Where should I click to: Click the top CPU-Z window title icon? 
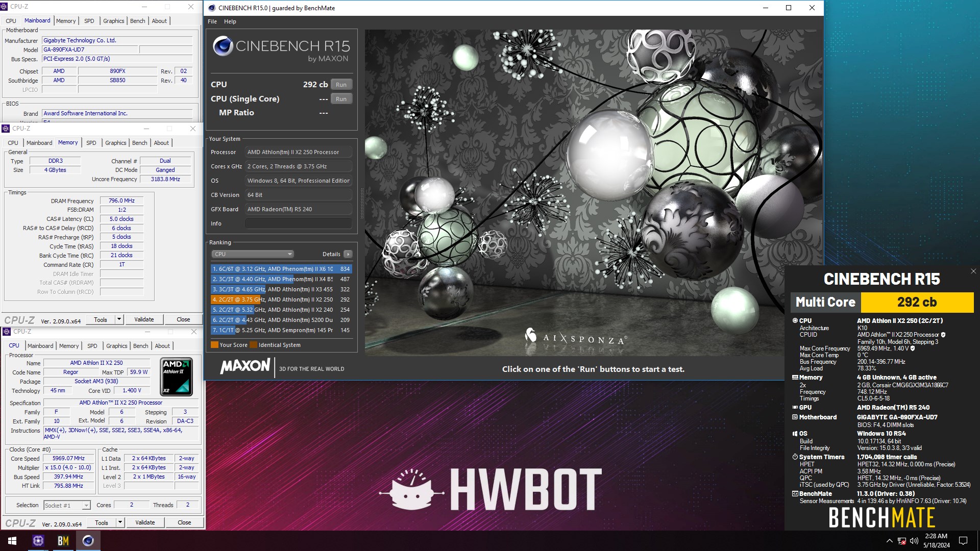[x=5, y=7]
